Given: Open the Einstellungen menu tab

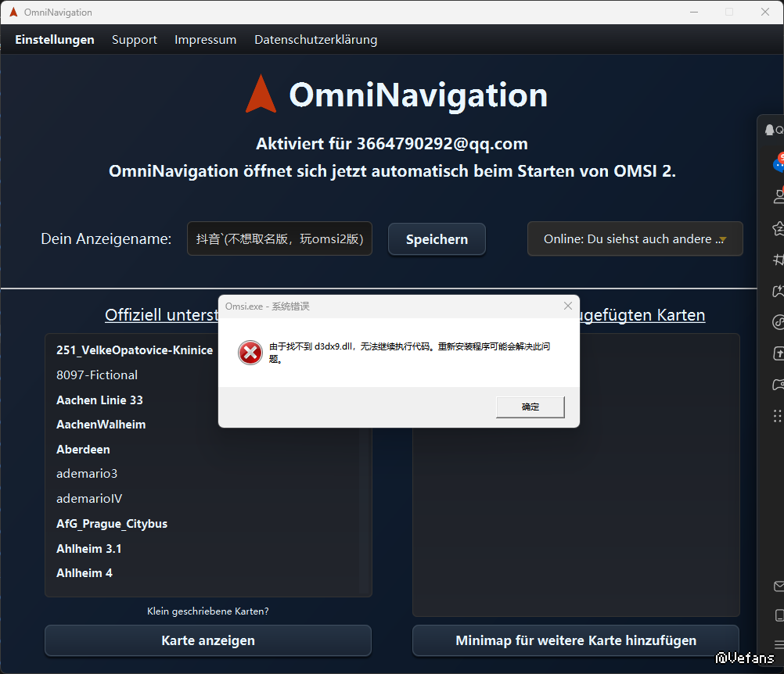Looking at the screenshot, I should click(55, 39).
